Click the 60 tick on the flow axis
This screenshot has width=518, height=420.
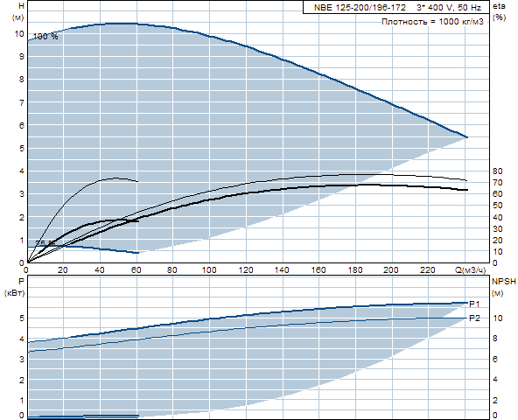pyautogui.click(x=136, y=270)
